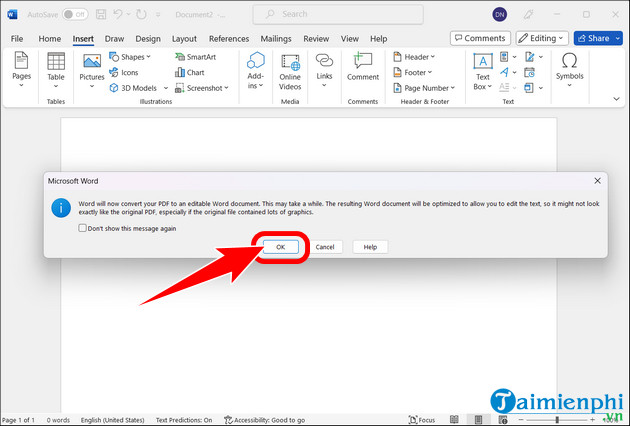Insert a new Comment

click(363, 67)
